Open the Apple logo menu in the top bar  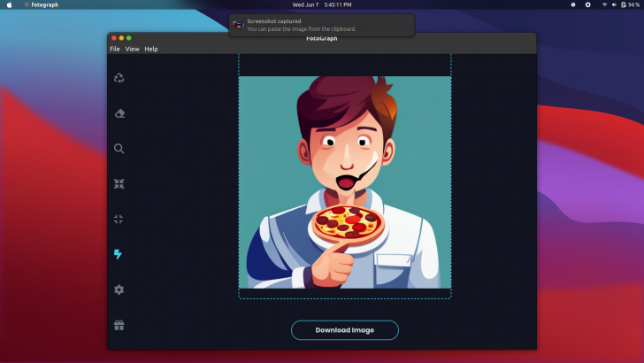click(10, 5)
